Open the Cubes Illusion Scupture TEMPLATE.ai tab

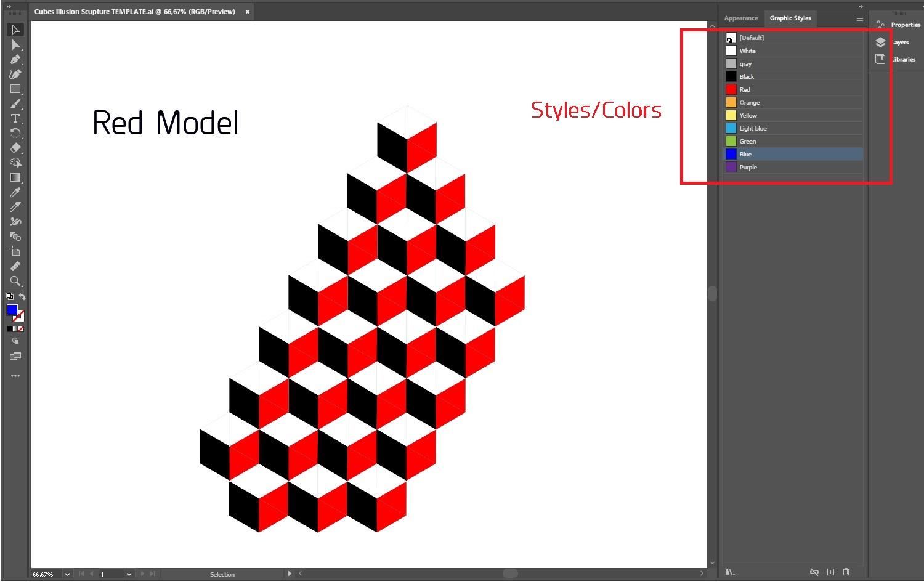click(x=135, y=12)
